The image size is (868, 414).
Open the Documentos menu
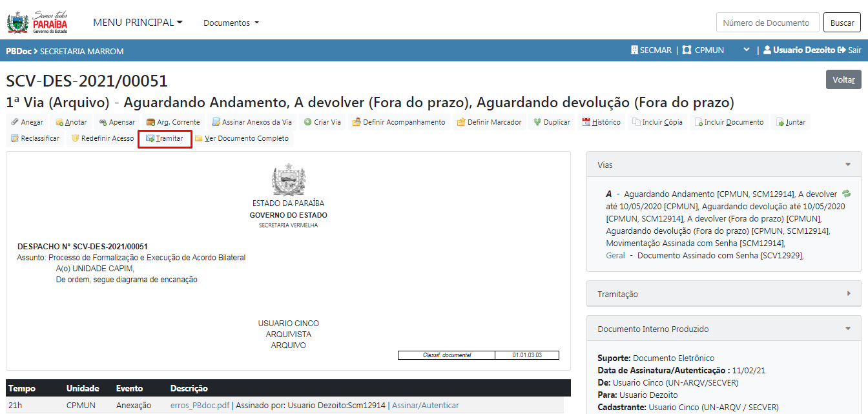(231, 23)
